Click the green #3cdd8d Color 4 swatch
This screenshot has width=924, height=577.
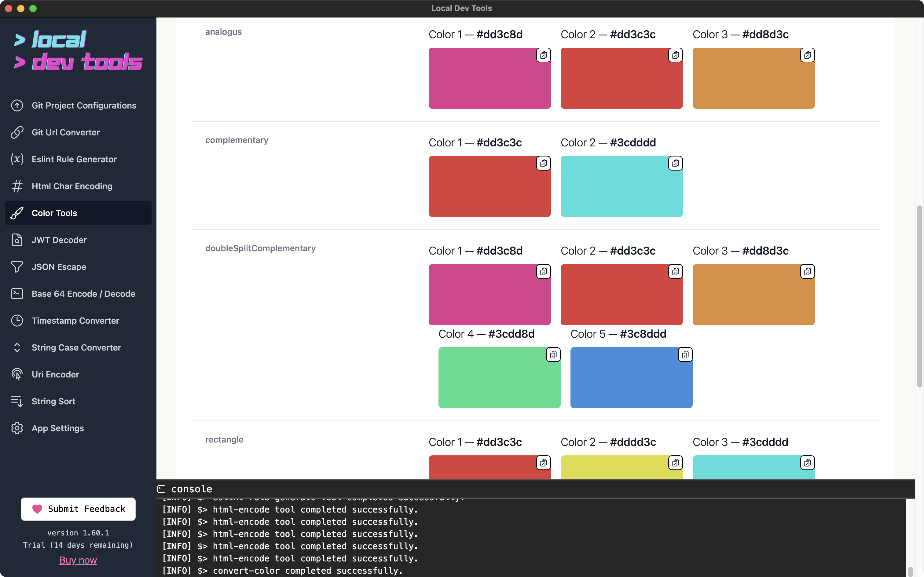[x=499, y=377]
